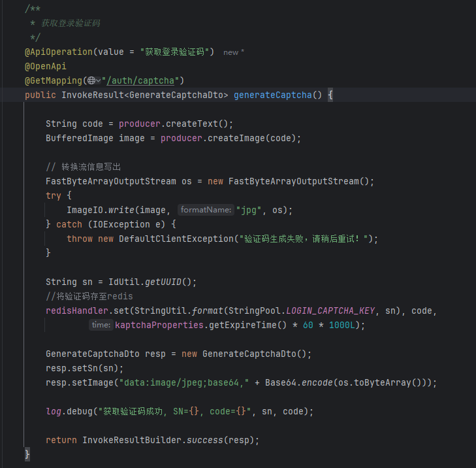Screen dimensions: 476x468
Task: Click InvokeResult<GenerateCaptchaDto> return type
Action: tap(145, 95)
